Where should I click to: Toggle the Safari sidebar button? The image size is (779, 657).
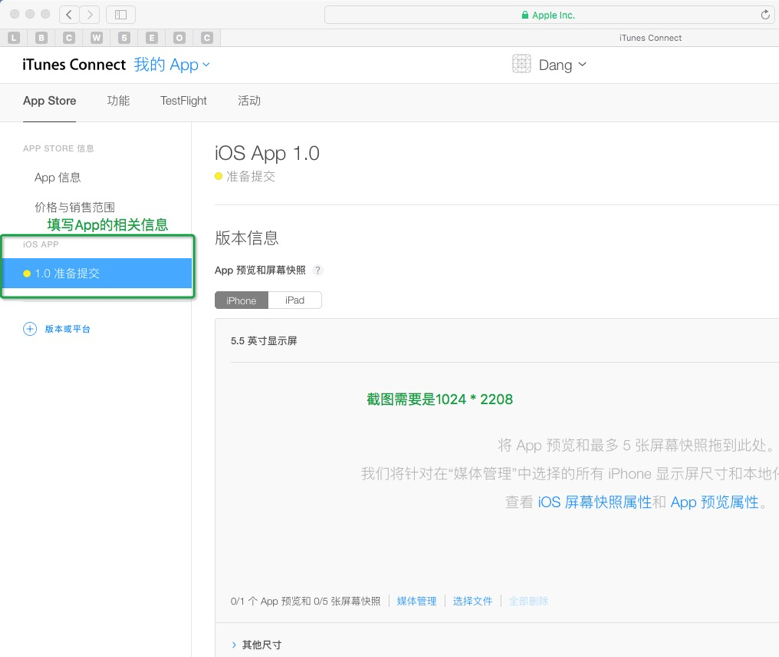tap(121, 14)
